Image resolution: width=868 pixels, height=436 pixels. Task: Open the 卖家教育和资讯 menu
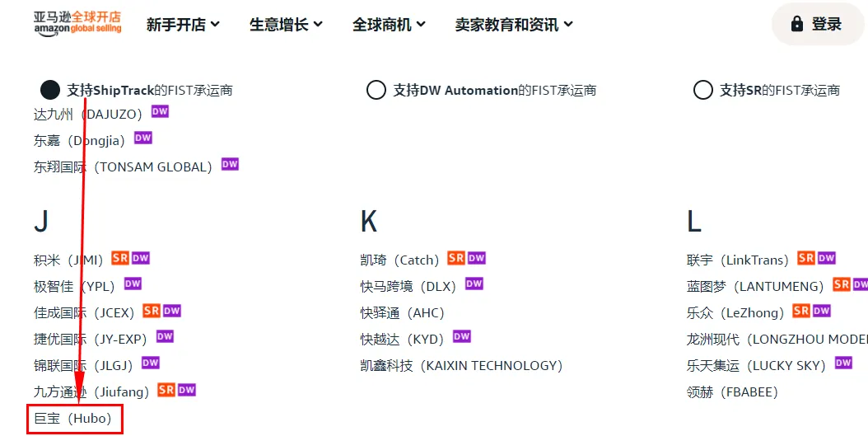coord(514,25)
